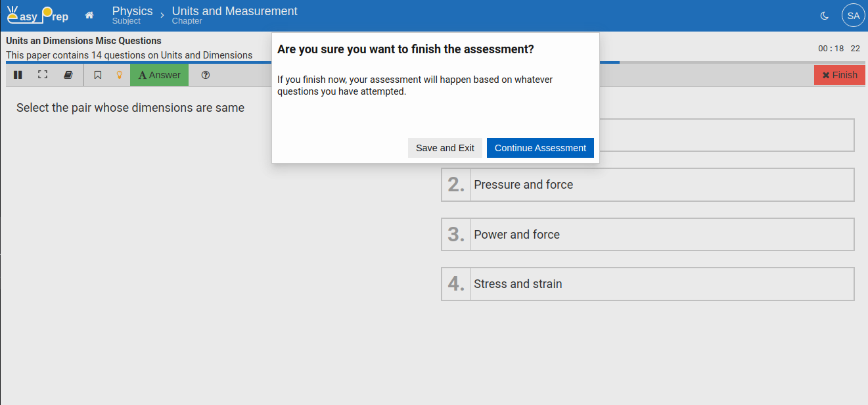Expand the breadcrumb chevron after Physics
This screenshot has height=405, width=868.
162,14
